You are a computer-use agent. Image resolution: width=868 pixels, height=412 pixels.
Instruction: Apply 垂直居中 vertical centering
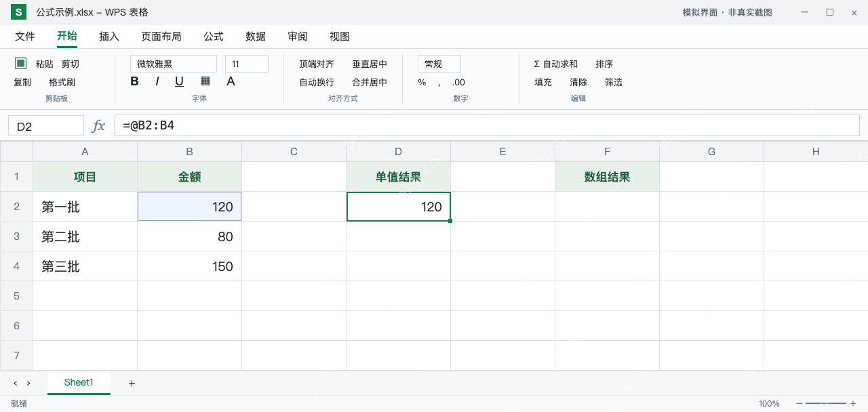tap(370, 64)
